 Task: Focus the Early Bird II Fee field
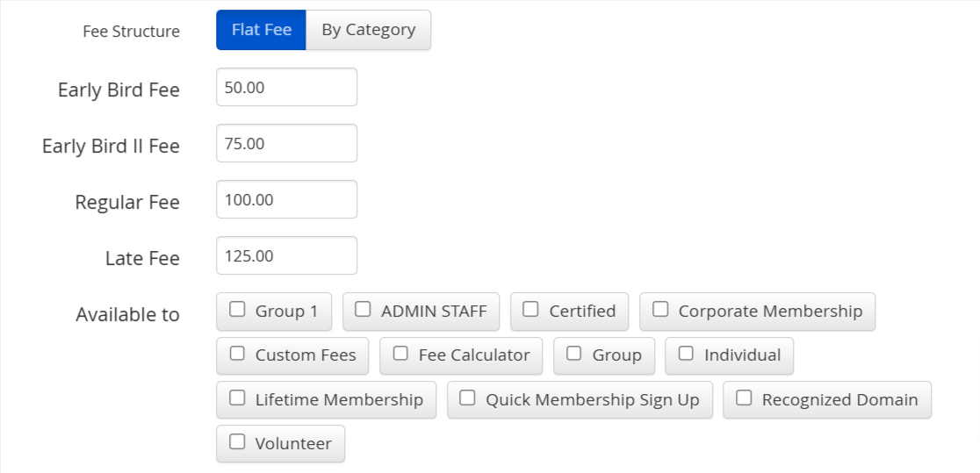click(286, 143)
